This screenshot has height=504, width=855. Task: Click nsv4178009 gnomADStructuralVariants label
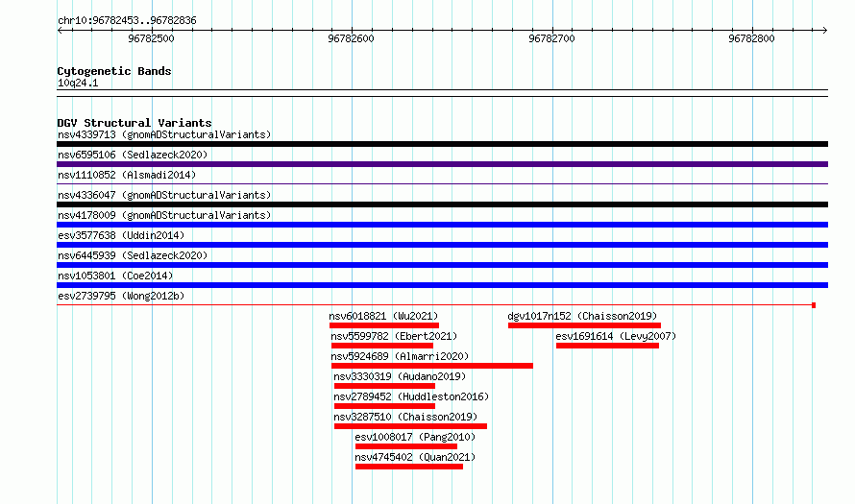click(164, 215)
